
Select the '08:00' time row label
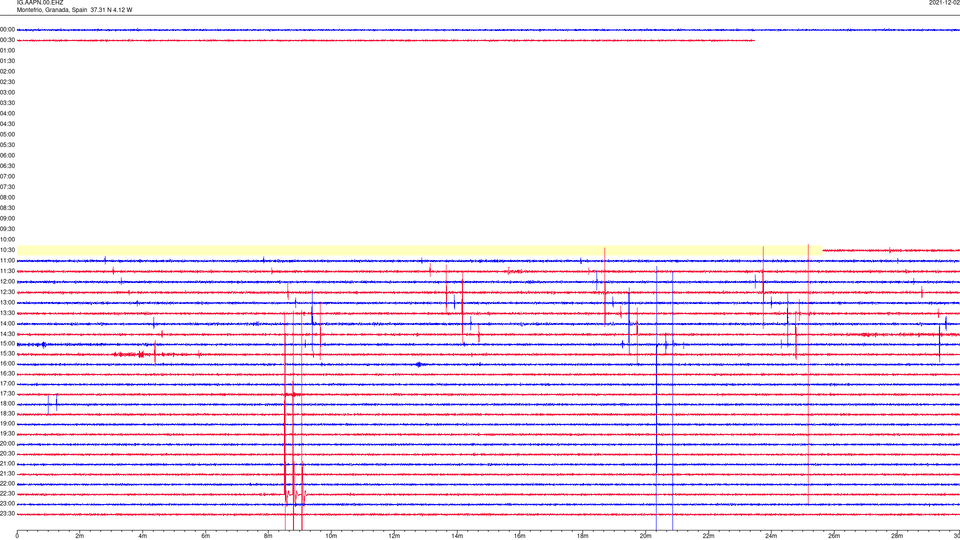point(7,197)
